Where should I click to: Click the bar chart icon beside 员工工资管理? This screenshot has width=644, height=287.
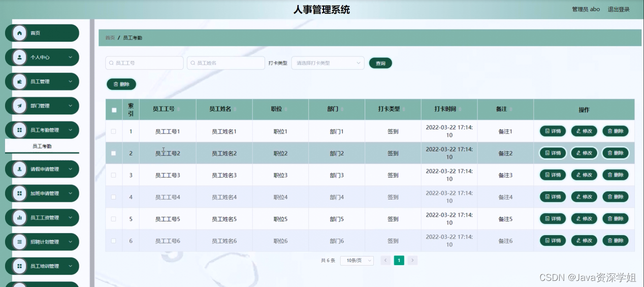[20, 217]
